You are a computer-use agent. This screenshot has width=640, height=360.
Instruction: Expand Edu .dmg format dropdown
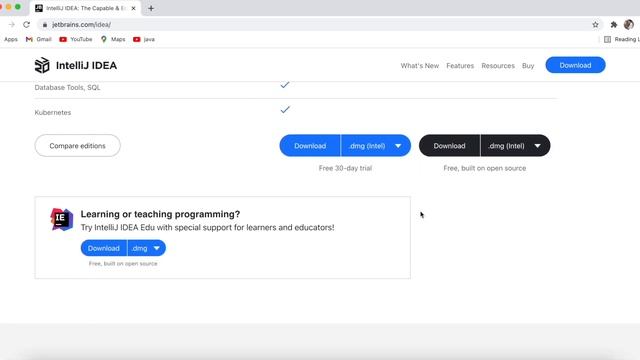(147, 248)
